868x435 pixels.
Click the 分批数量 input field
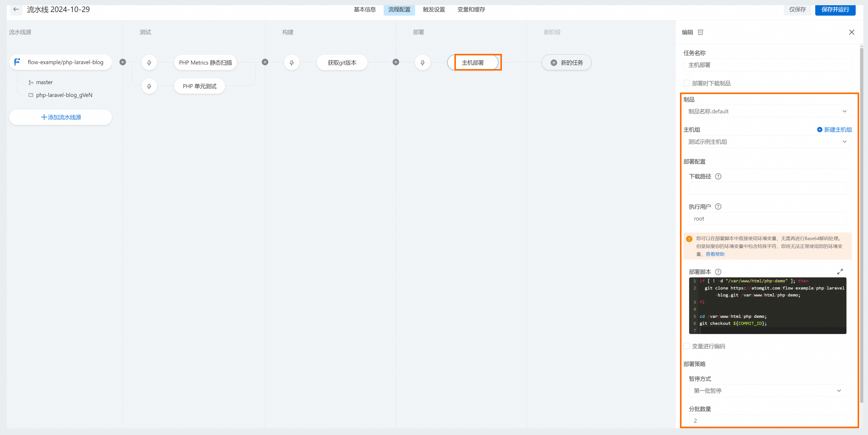pos(767,421)
